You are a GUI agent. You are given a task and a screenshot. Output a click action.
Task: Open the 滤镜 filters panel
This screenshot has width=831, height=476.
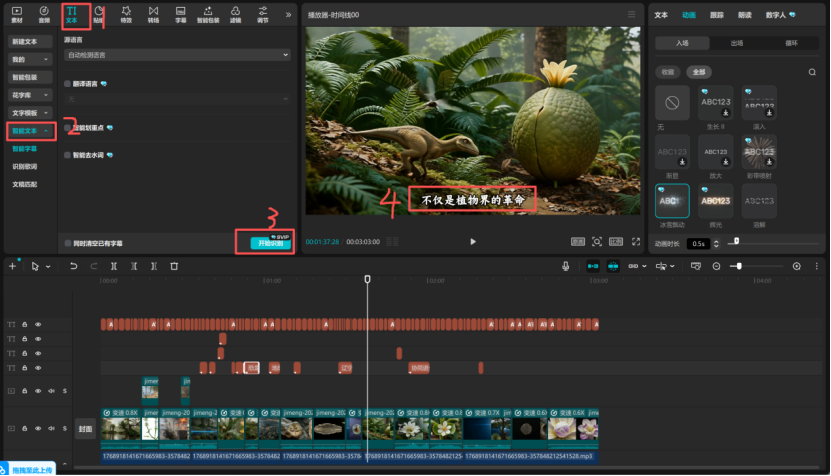pos(235,14)
